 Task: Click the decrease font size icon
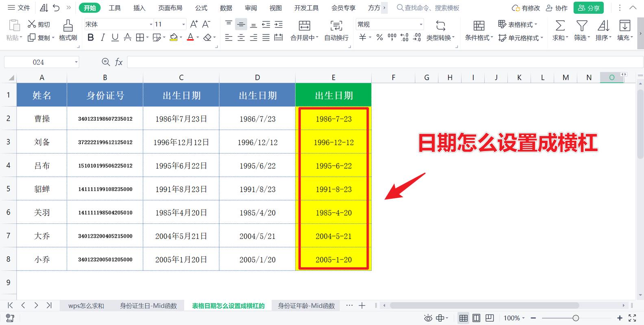[207, 24]
